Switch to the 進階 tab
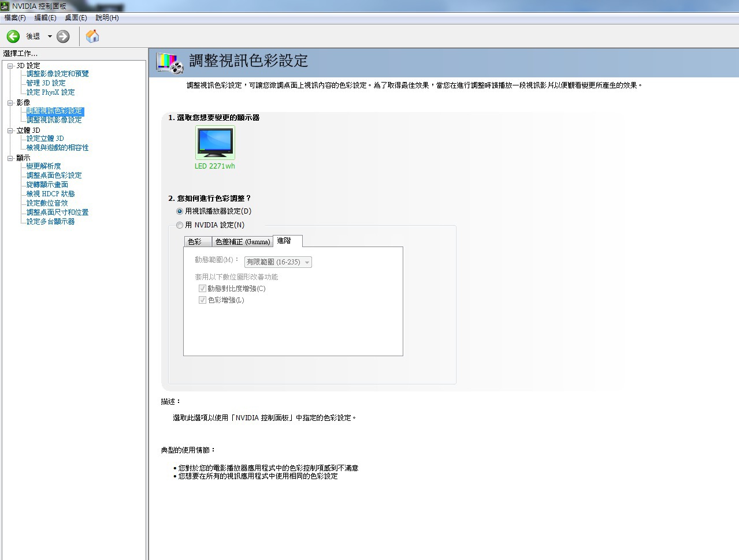This screenshot has width=739, height=560. pyautogui.click(x=287, y=241)
